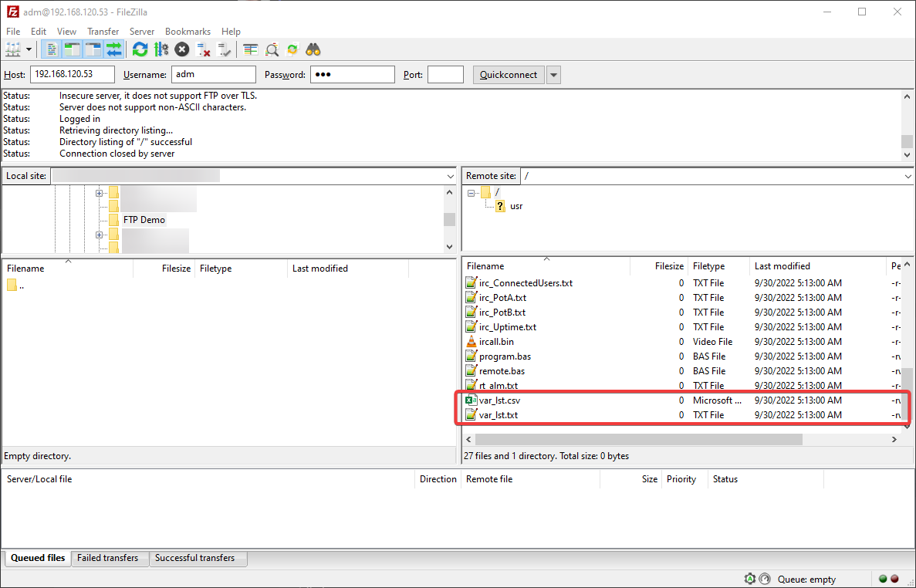Select irc_PotA.txt file
The width and height of the screenshot is (916, 588).
click(502, 298)
